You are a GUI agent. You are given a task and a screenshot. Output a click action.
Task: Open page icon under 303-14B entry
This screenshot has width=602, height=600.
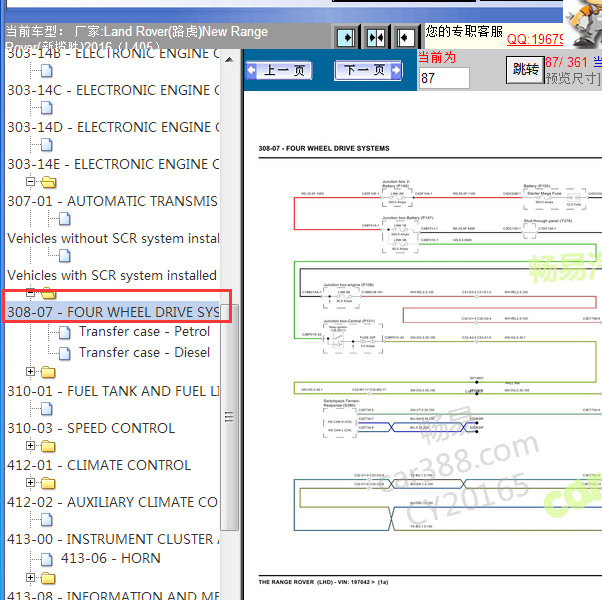point(46,71)
